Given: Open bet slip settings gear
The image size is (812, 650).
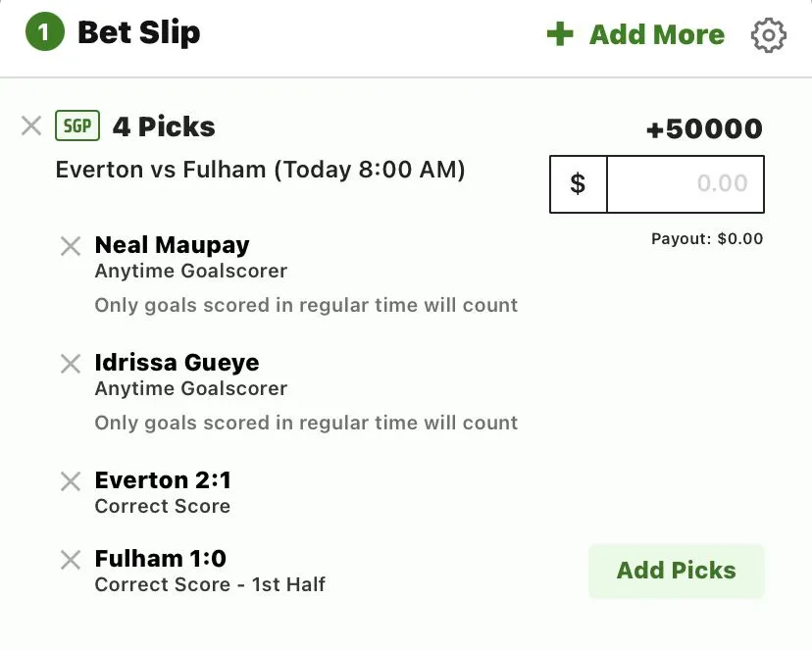Looking at the screenshot, I should pyautogui.click(x=769, y=35).
